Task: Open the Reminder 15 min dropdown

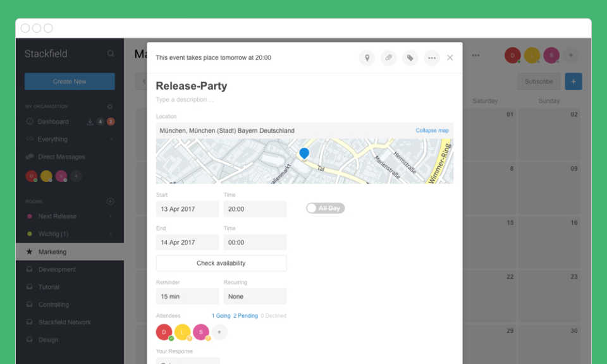Action: pyautogui.click(x=187, y=296)
